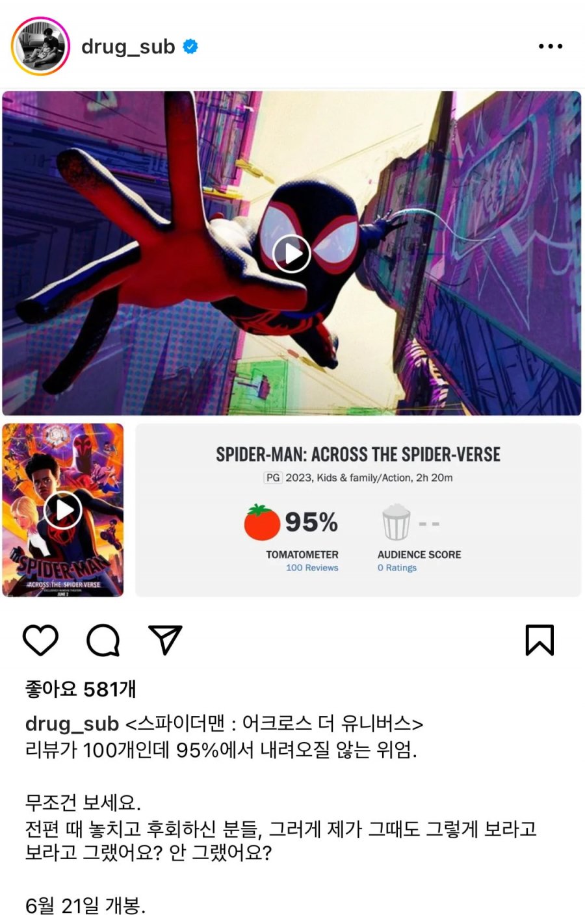Screen dimensions: 585x924
Task: Click the PG rating badge
Action: pos(273,478)
